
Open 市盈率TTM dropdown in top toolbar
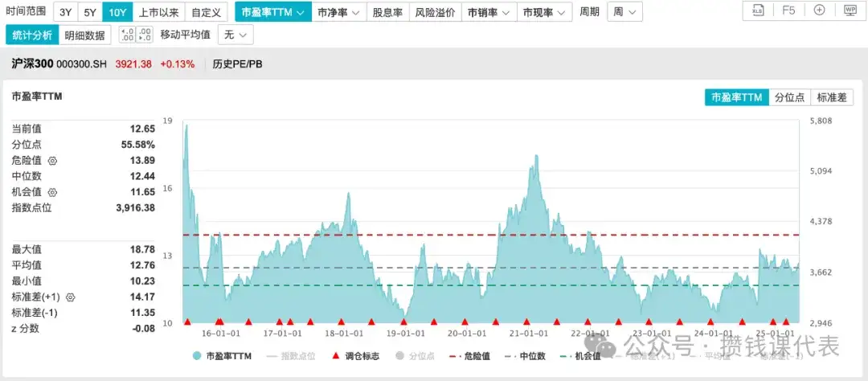tap(273, 11)
